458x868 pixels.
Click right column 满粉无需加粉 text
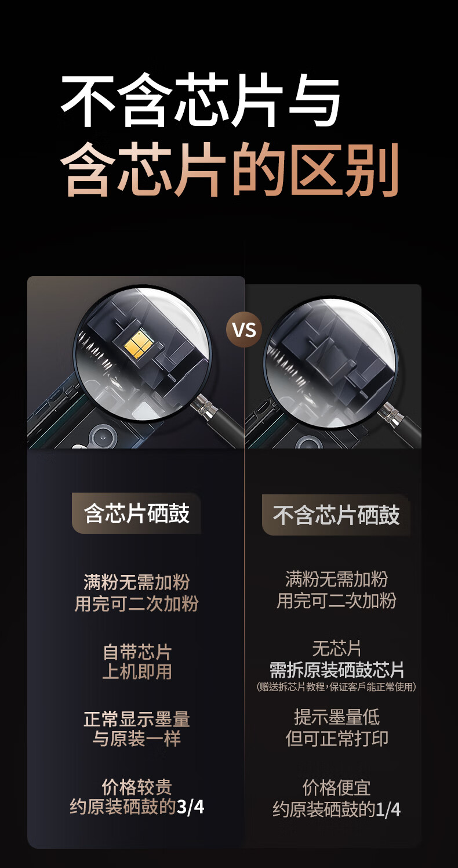coord(337,579)
